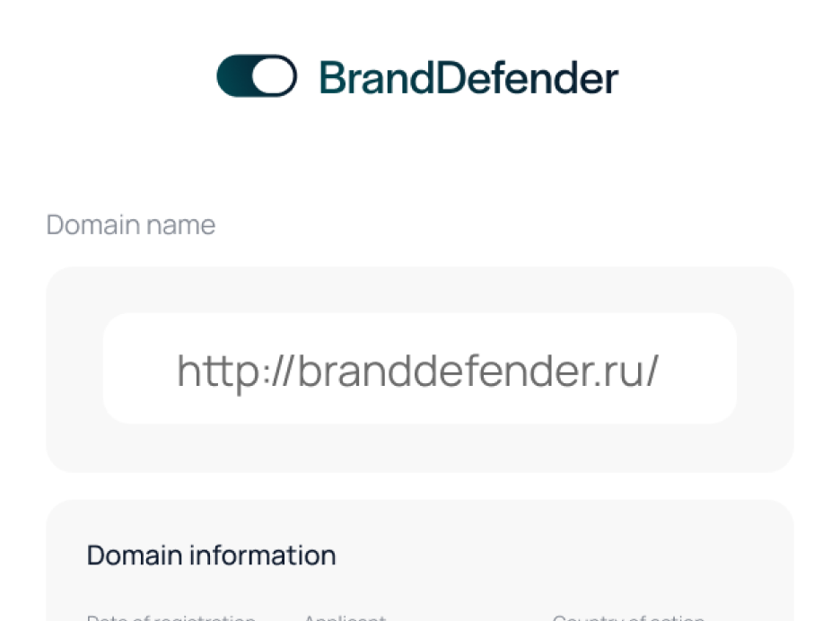Image resolution: width=840 pixels, height=621 pixels.
Task: Click the "Defender" part of the logo text
Action: [528, 78]
